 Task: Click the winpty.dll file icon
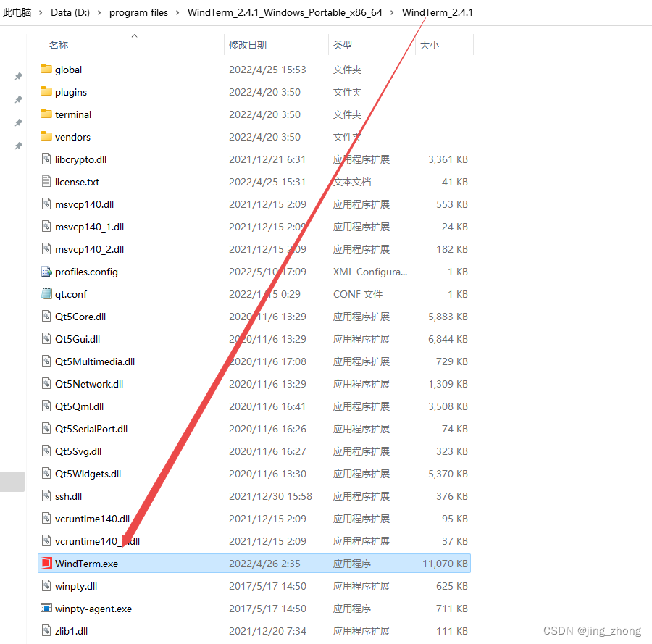46,585
